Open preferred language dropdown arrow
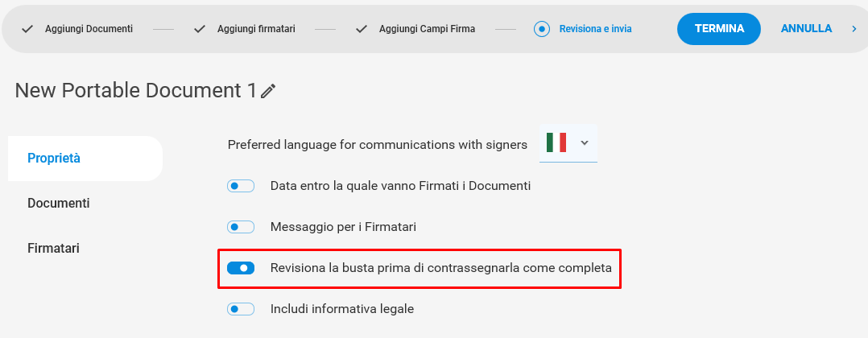The image size is (868, 338). pyautogui.click(x=585, y=142)
